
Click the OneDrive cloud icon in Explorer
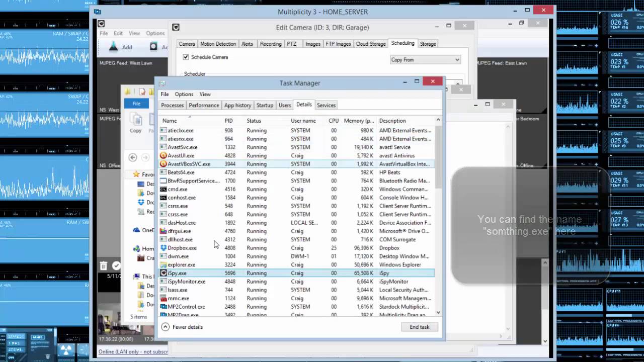tap(136, 230)
